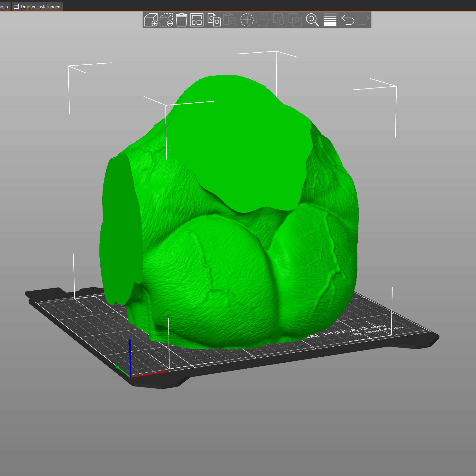Select the green 3D model
Viewport: 476px width, 476px height.
pyautogui.click(x=222, y=271)
